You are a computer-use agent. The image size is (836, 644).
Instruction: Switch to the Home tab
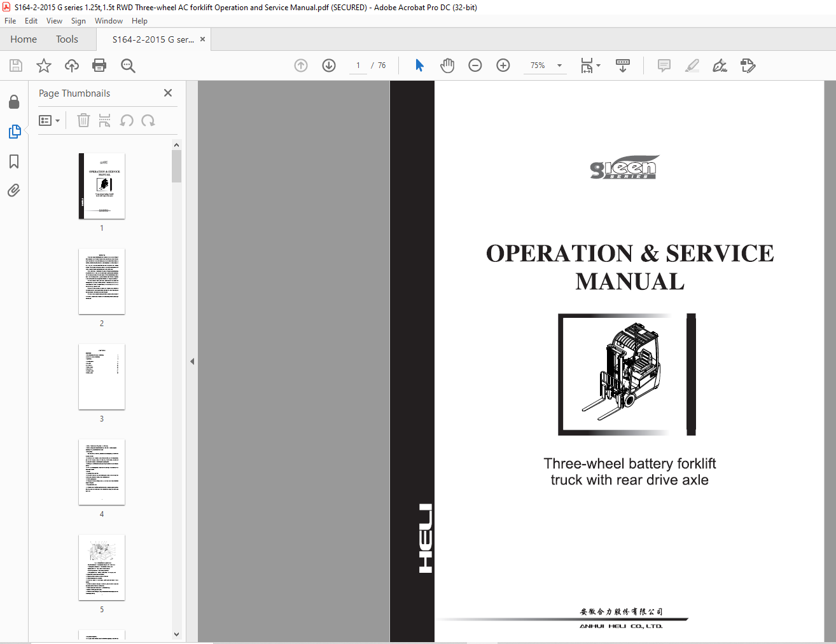point(24,39)
